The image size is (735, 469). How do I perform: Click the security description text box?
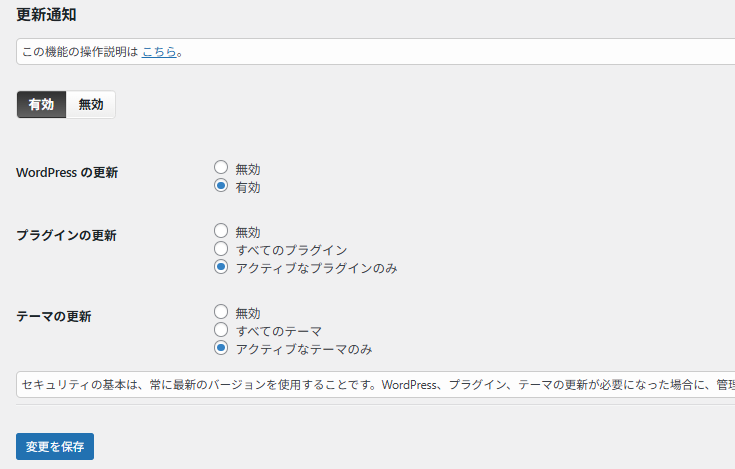pyautogui.click(x=376, y=385)
